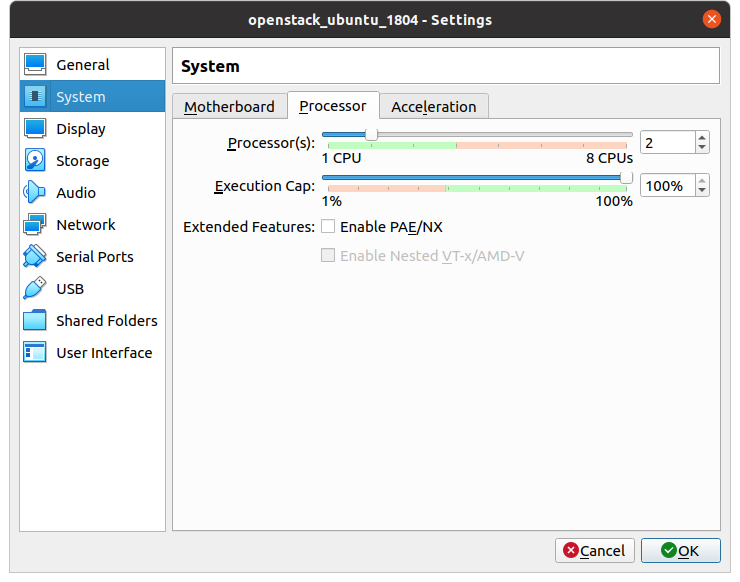Confirm settings with the OK button

pos(681,550)
